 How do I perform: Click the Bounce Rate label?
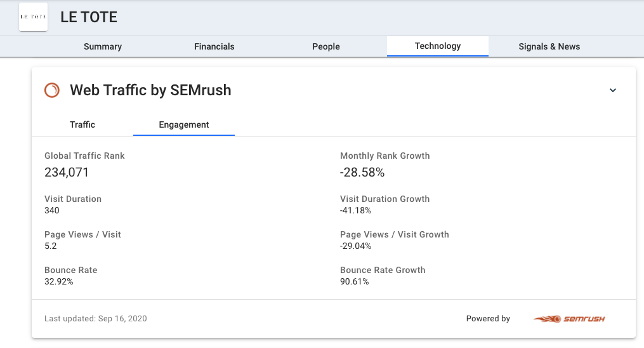click(x=71, y=270)
